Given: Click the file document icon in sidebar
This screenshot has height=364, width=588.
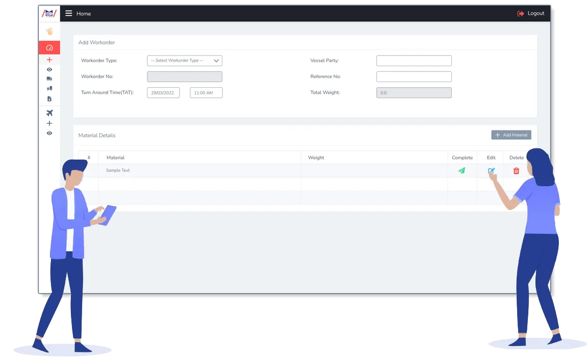Looking at the screenshot, I should tap(49, 99).
